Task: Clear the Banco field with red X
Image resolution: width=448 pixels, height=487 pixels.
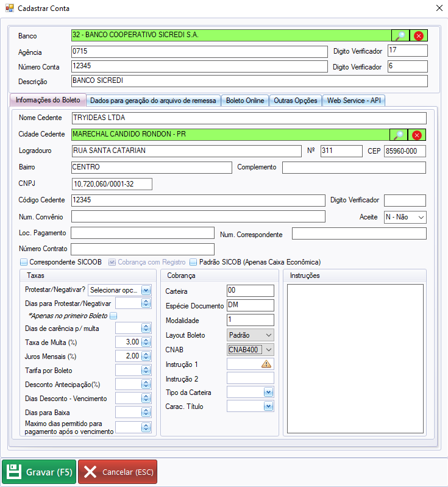Action: coord(418,35)
